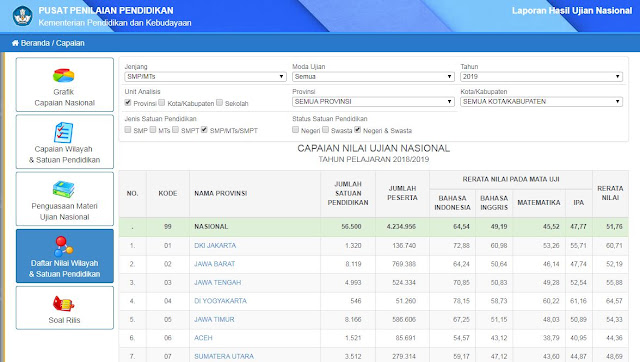640x362 pixels.
Task: Open the Provinsi dropdown SEMUA PROVINSI
Action: 373,101
